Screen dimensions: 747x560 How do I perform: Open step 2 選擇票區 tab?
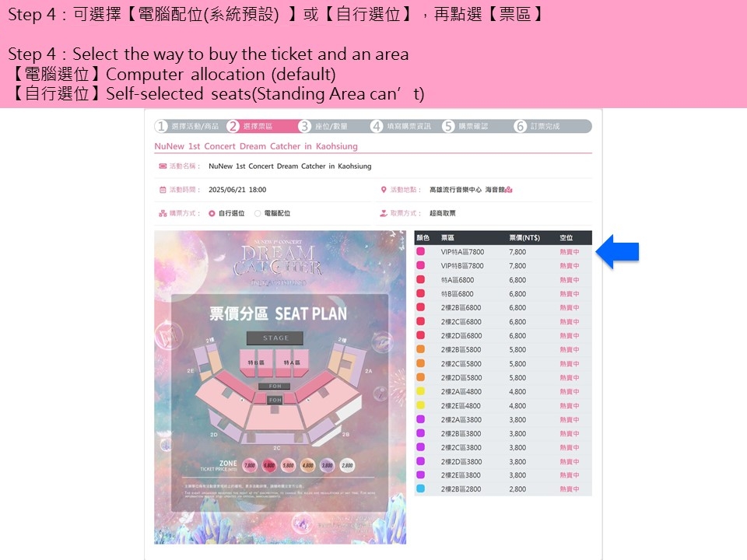[x=252, y=126]
